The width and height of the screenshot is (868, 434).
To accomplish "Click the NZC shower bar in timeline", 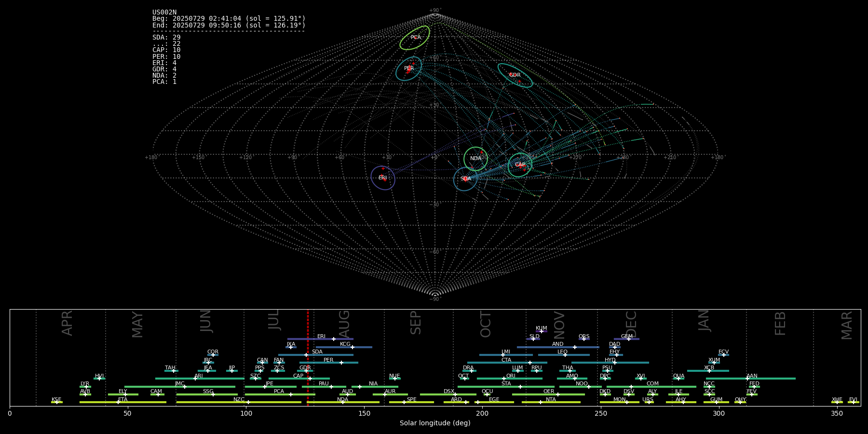I will point(239,402).
